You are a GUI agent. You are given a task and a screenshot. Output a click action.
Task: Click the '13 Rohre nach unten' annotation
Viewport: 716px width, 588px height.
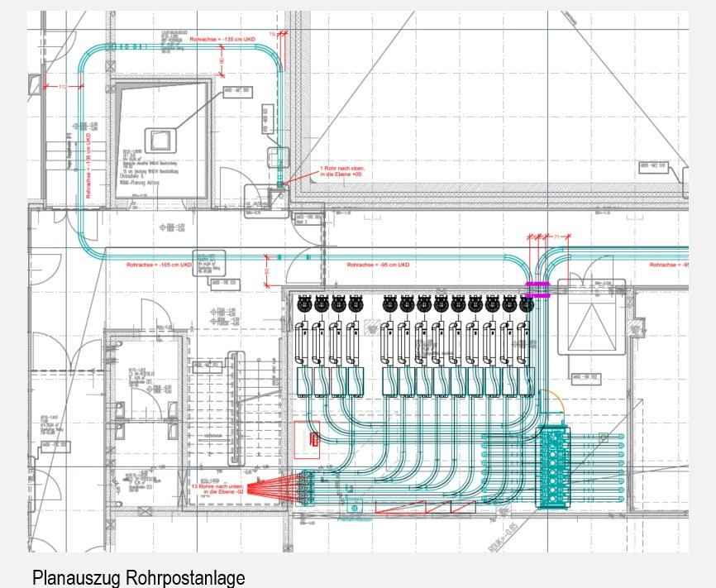[217, 488]
